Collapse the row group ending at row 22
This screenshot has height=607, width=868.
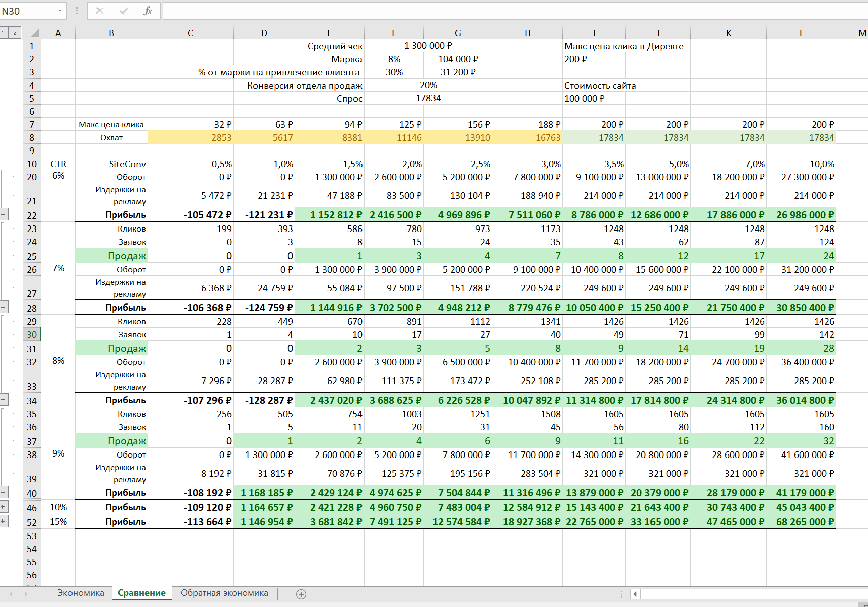[x=3, y=215]
